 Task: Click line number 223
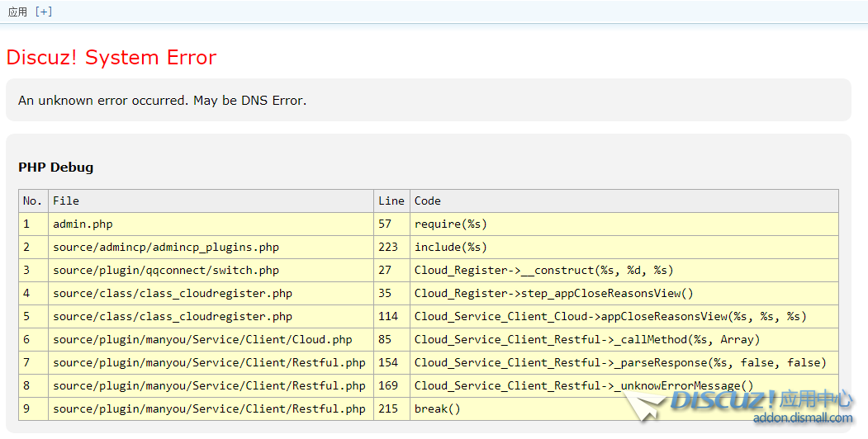pos(392,248)
